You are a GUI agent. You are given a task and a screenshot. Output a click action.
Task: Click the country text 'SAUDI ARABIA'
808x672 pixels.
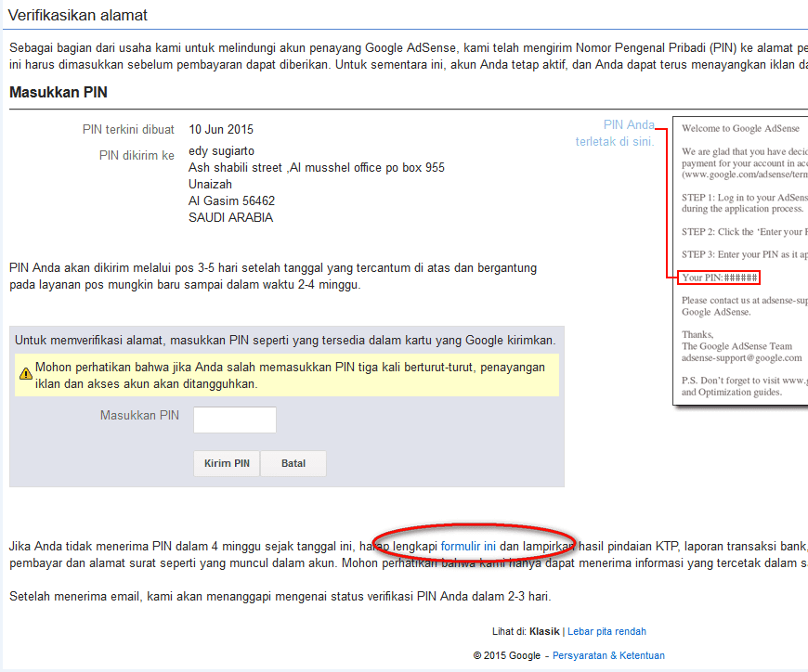231,217
